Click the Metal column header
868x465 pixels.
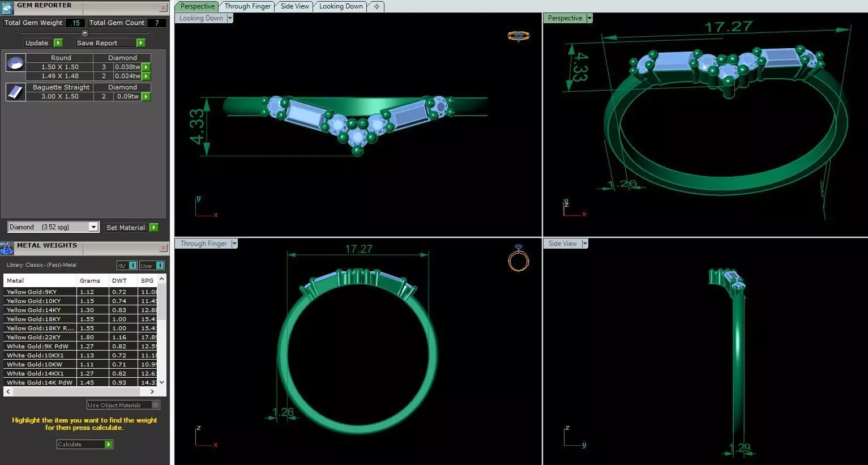click(x=40, y=280)
